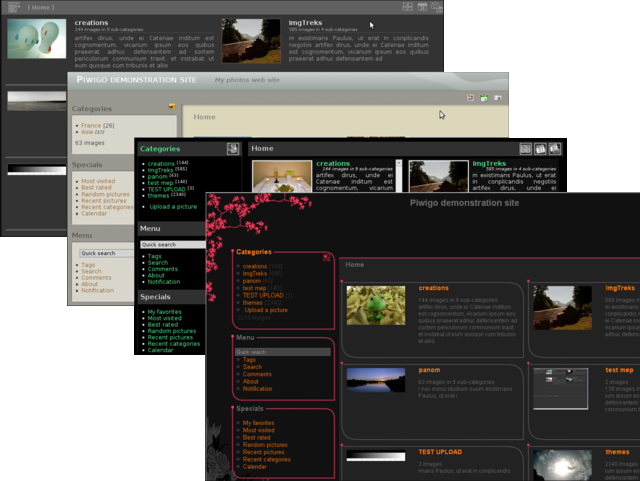Image resolution: width=640 pixels, height=481 pixels.
Task: Click orange 'Upload a picture' link in the red theme
Action: point(267,310)
